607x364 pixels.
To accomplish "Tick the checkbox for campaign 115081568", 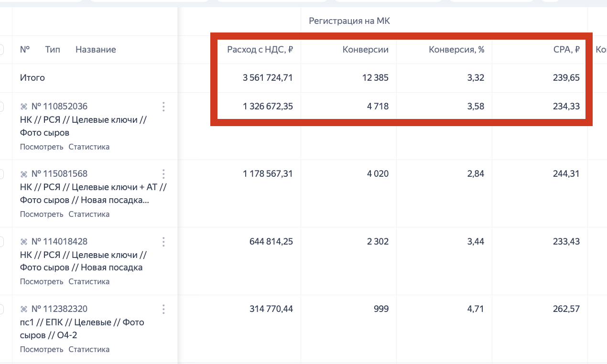I will coord(1,174).
